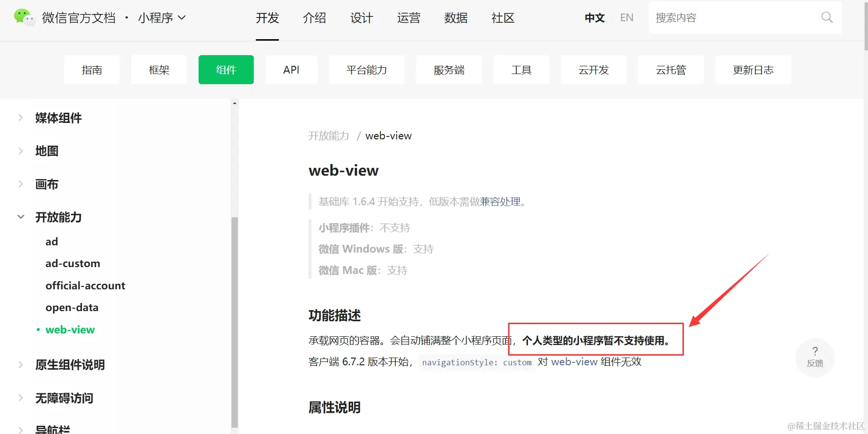The height and width of the screenshot is (434, 868).
Task: Select EN language option
Action: (627, 18)
